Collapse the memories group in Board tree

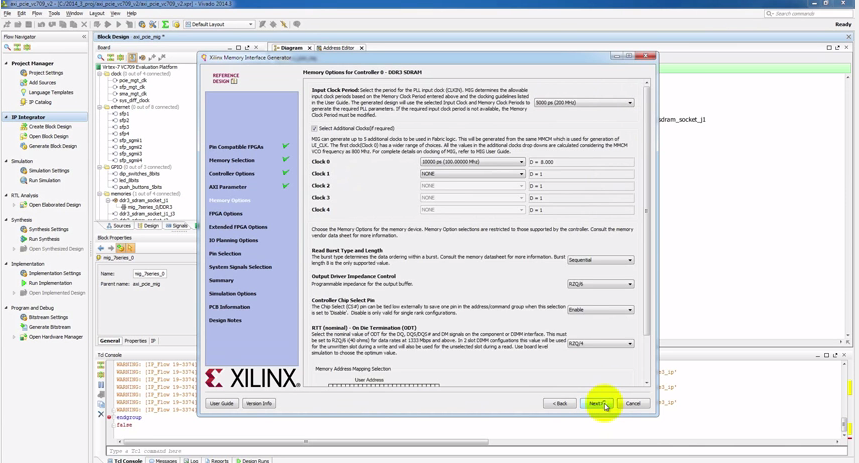(100, 194)
